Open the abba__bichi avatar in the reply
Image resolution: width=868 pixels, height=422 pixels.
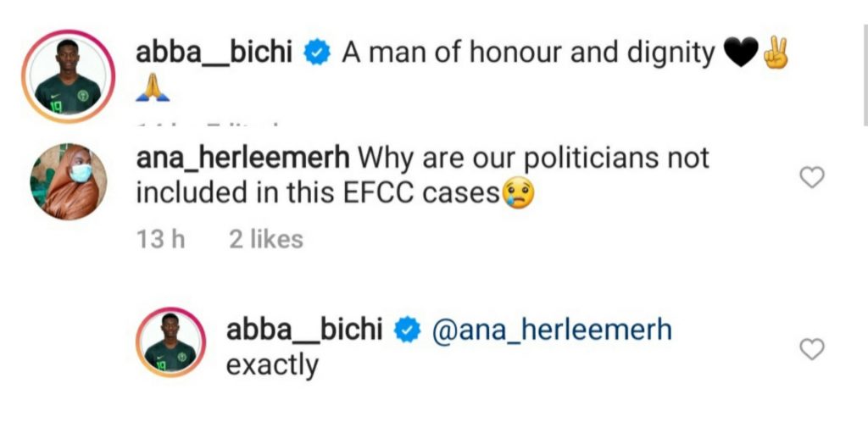coord(170,341)
